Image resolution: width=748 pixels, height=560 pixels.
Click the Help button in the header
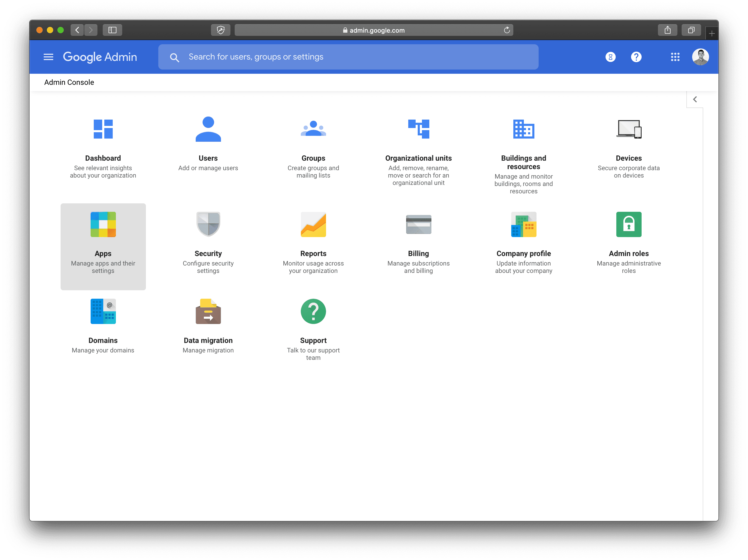[636, 57]
